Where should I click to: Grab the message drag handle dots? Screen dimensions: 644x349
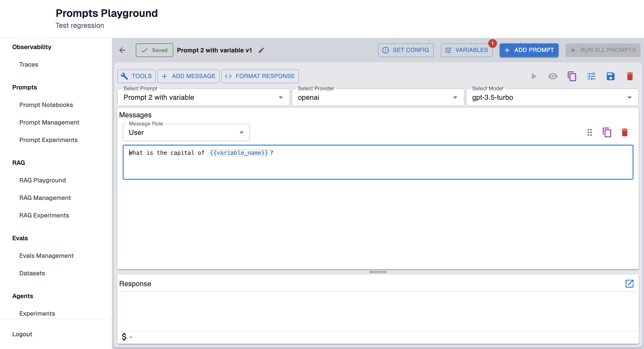[589, 132]
